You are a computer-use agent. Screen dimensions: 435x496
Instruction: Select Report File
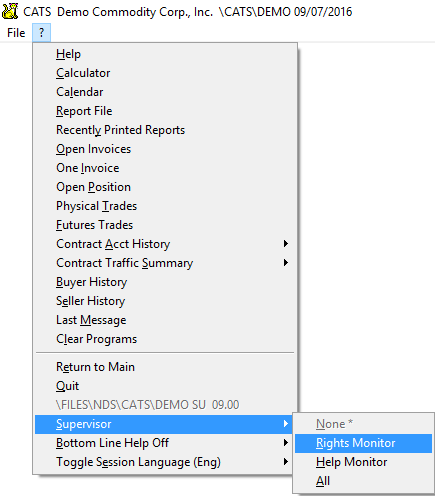[166, 111]
